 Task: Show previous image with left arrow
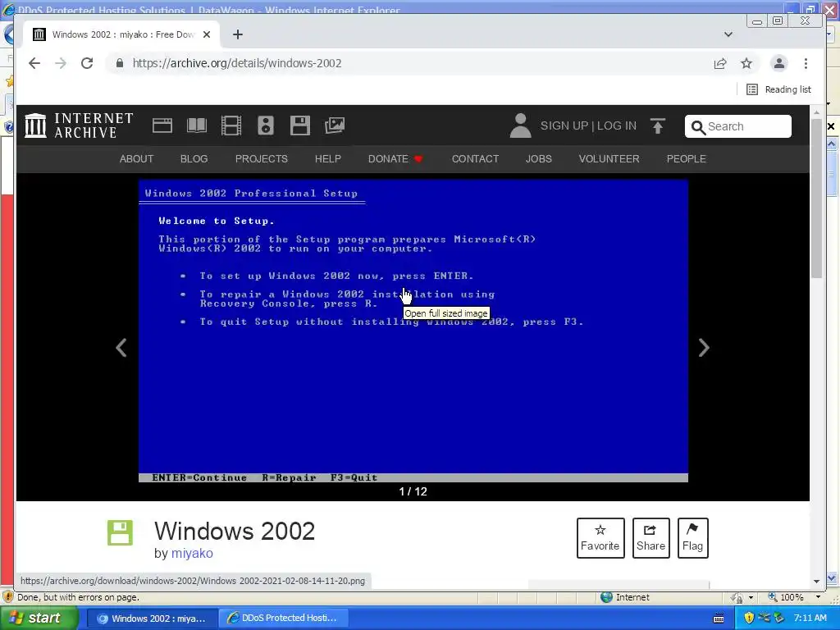click(121, 348)
